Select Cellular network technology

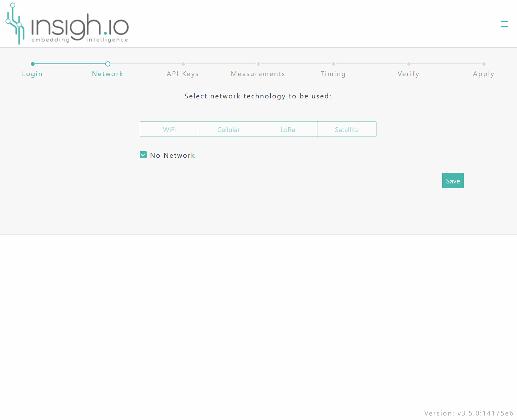(x=229, y=129)
